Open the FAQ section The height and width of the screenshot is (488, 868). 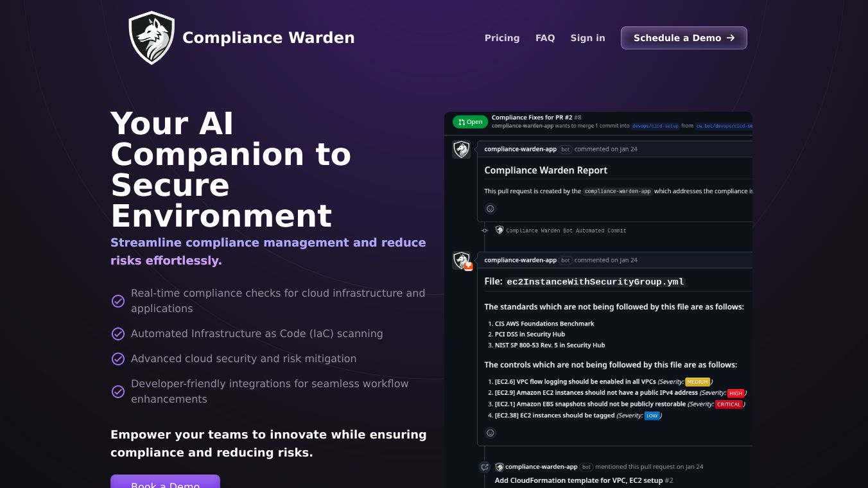[x=545, y=38]
